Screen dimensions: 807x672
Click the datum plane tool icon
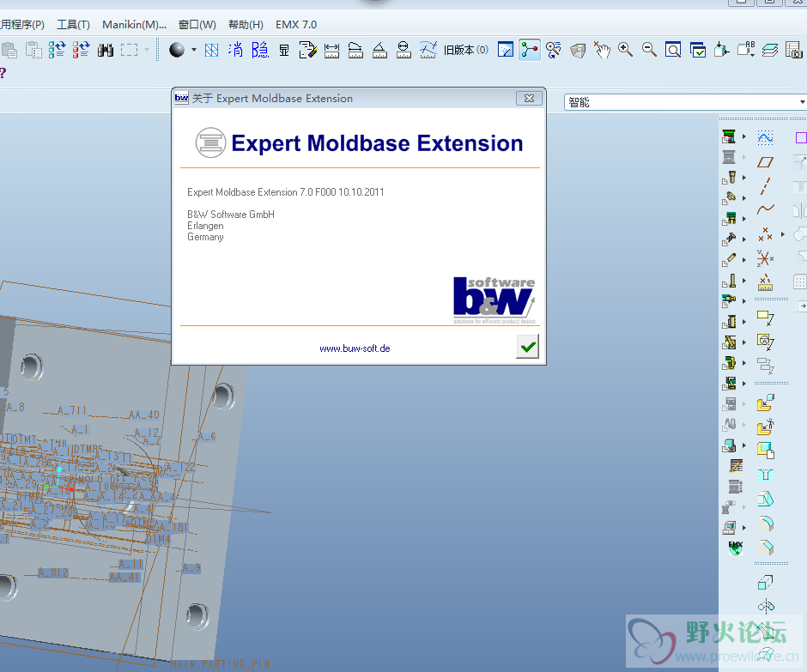(765, 162)
